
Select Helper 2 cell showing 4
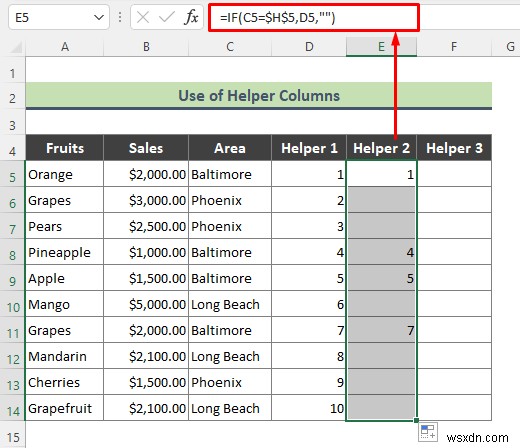[381, 252]
